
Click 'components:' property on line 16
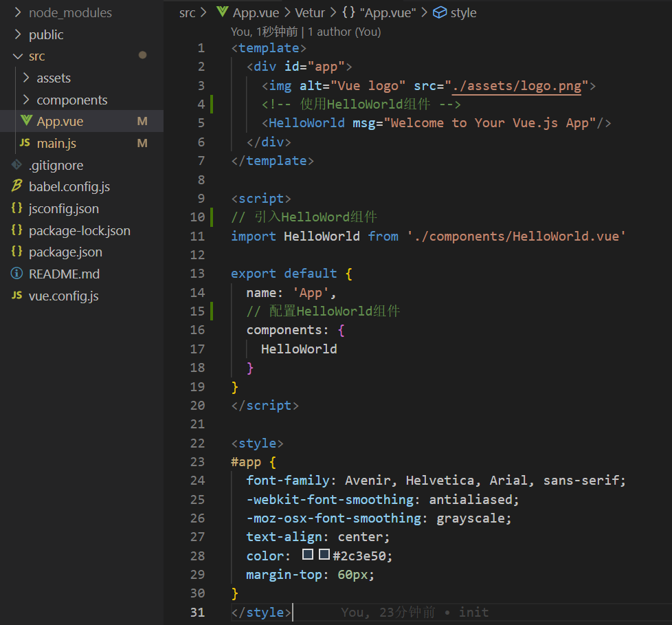tap(288, 330)
